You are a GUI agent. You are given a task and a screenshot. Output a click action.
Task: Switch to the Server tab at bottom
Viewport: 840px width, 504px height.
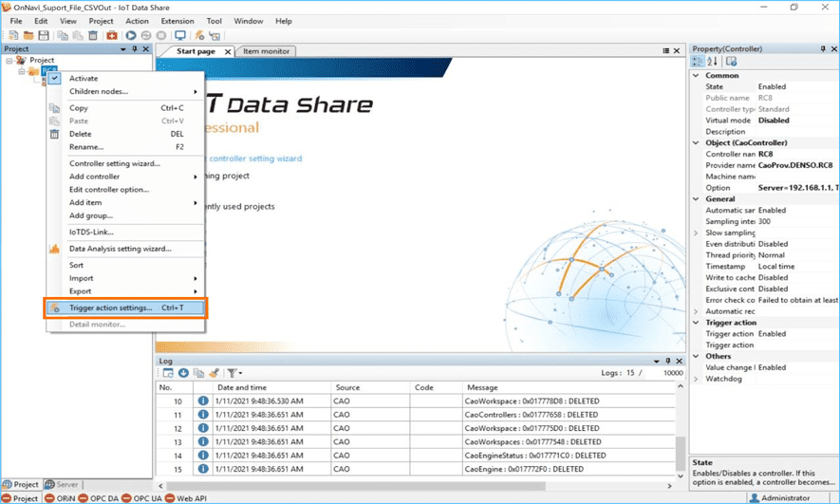click(62, 484)
